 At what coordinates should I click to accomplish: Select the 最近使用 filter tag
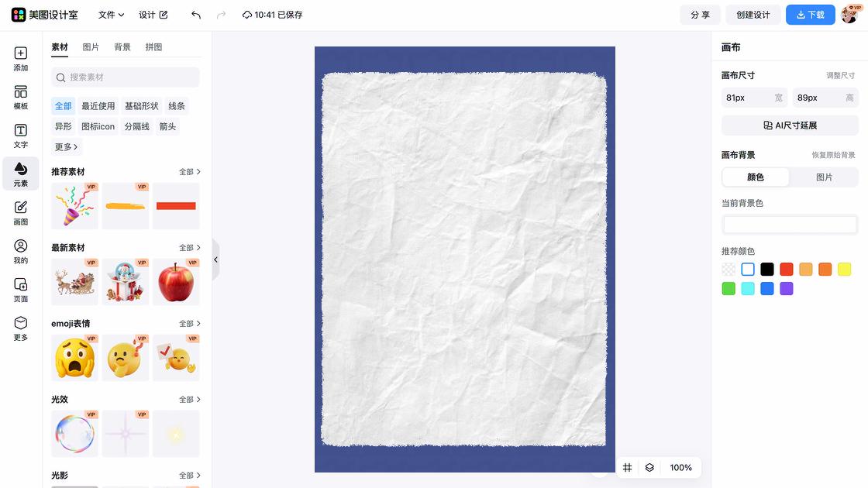pyautogui.click(x=98, y=105)
